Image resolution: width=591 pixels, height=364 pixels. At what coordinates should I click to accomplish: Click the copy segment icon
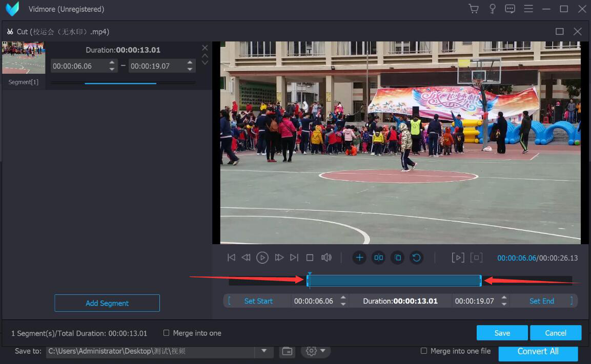tap(398, 258)
